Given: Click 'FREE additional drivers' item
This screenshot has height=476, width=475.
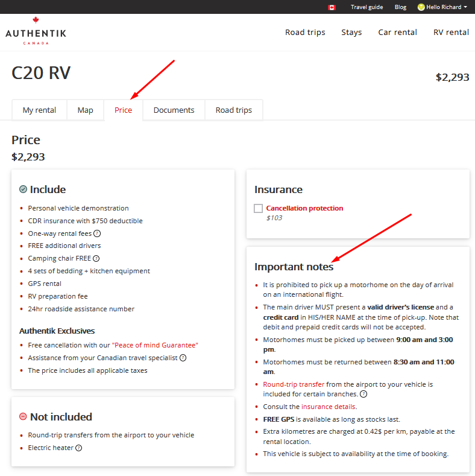Looking at the screenshot, I should tap(64, 246).
